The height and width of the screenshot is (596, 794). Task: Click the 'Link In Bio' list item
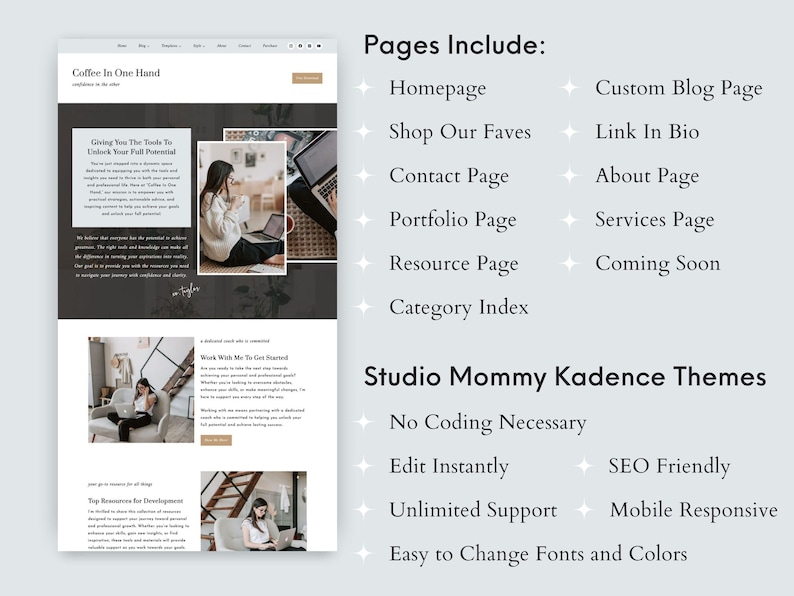coord(647,132)
